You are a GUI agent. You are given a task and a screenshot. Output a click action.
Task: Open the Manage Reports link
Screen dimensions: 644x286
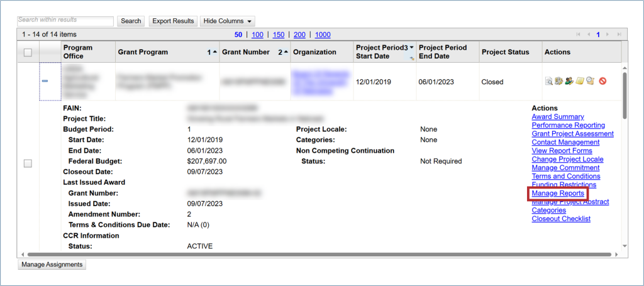(558, 194)
